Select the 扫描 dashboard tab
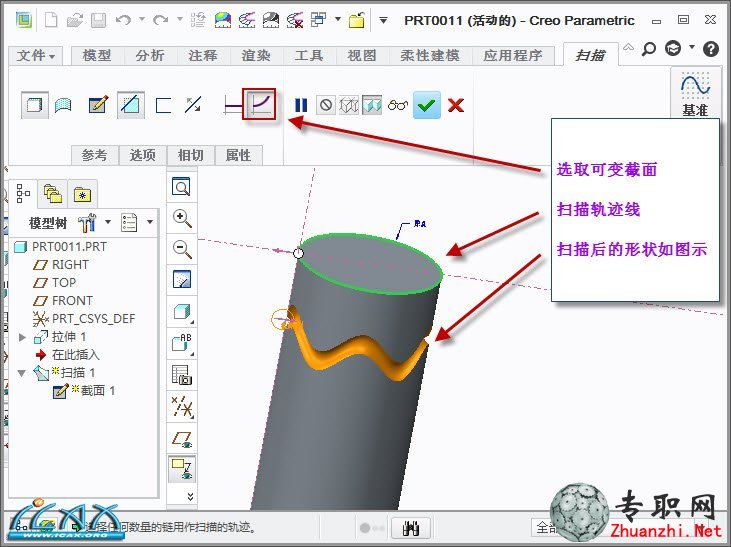 click(x=590, y=55)
